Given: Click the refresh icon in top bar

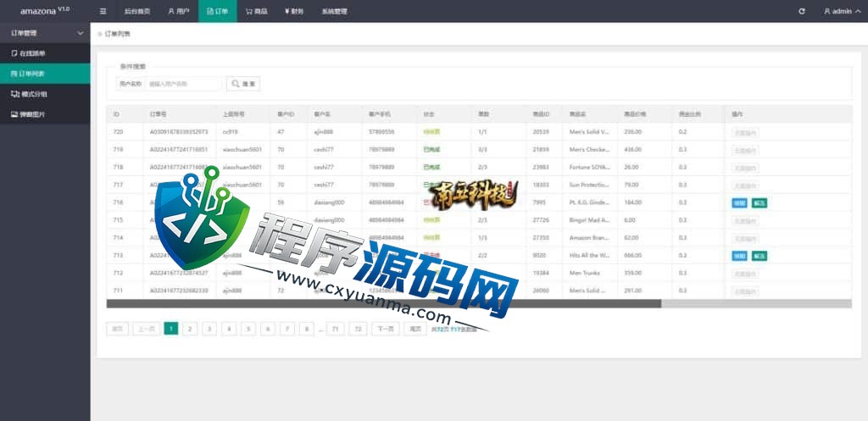Looking at the screenshot, I should (802, 11).
